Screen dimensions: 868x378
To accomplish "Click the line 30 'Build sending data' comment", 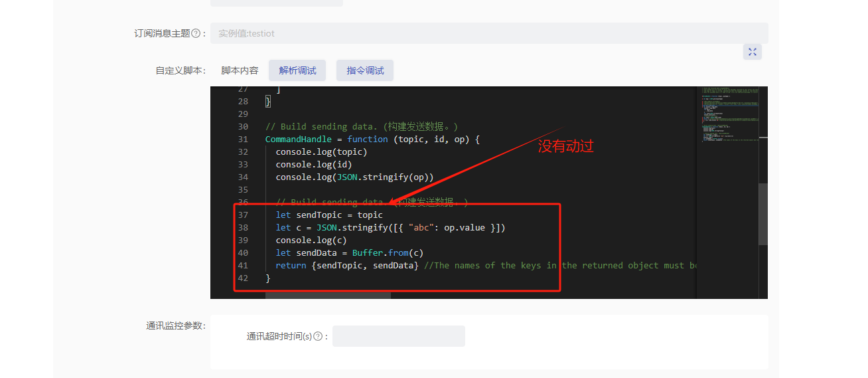I will click(x=362, y=126).
